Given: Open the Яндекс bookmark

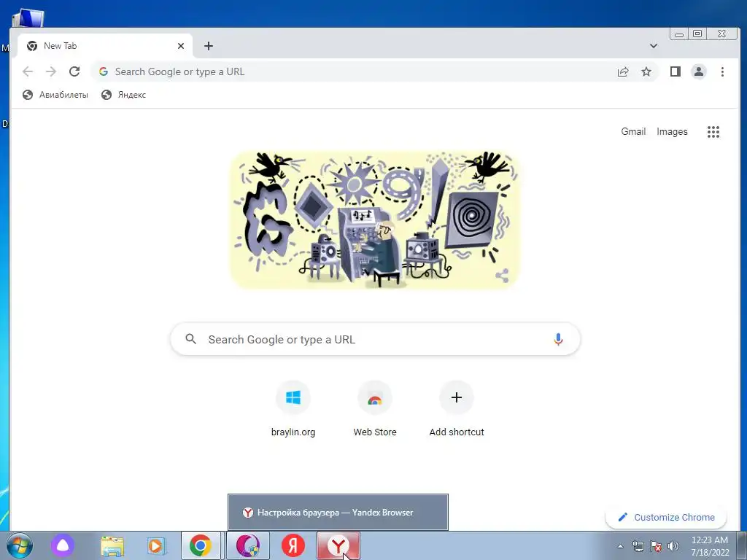Looking at the screenshot, I should click(123, 95).
